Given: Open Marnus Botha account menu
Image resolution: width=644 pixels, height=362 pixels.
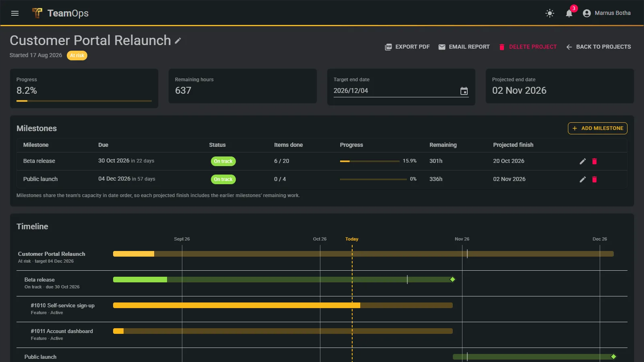Looking at the screenshot, I should pyautogui.click(x=607, y=13).
